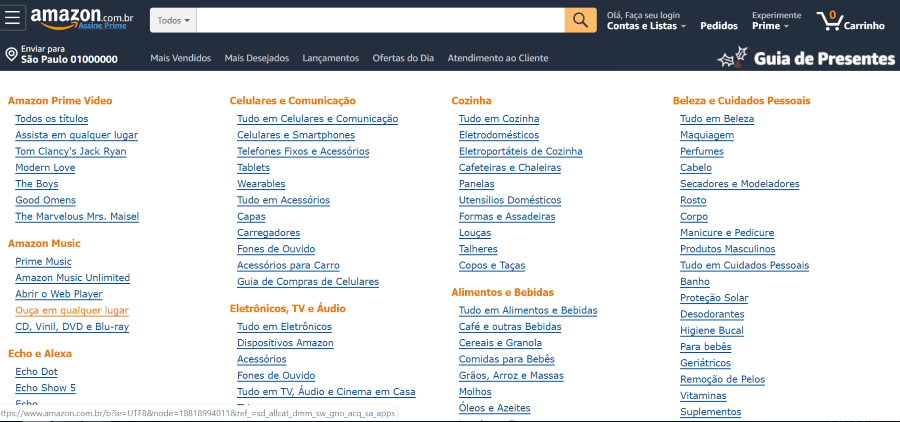Viewport: 900px width, 422px height.
Task: Click Ouça em qualquer lugar link
Action: tap(72, 311)
